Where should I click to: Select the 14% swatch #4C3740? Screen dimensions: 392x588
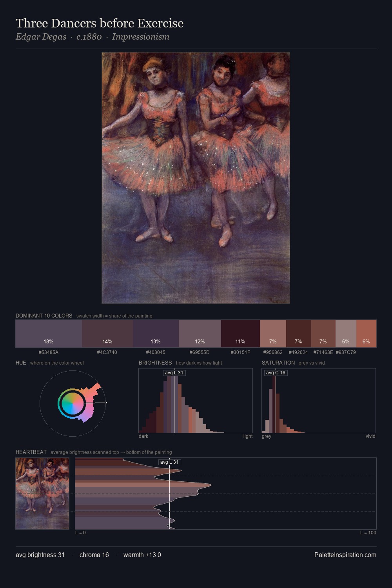[107, 334]
